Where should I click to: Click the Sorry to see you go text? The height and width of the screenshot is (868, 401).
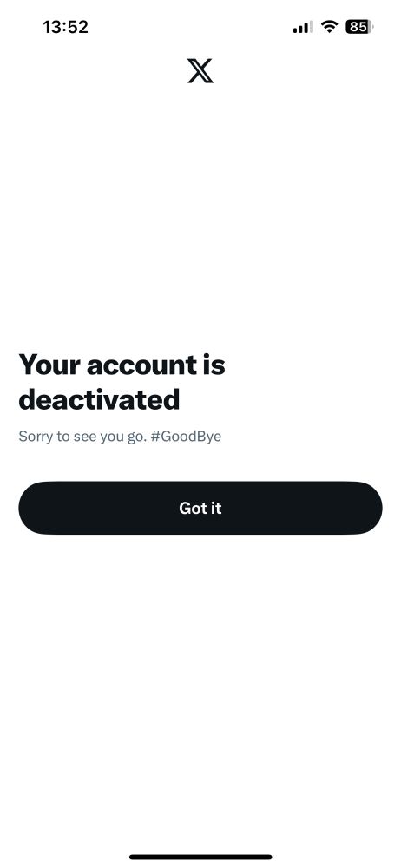coord(82,437)
